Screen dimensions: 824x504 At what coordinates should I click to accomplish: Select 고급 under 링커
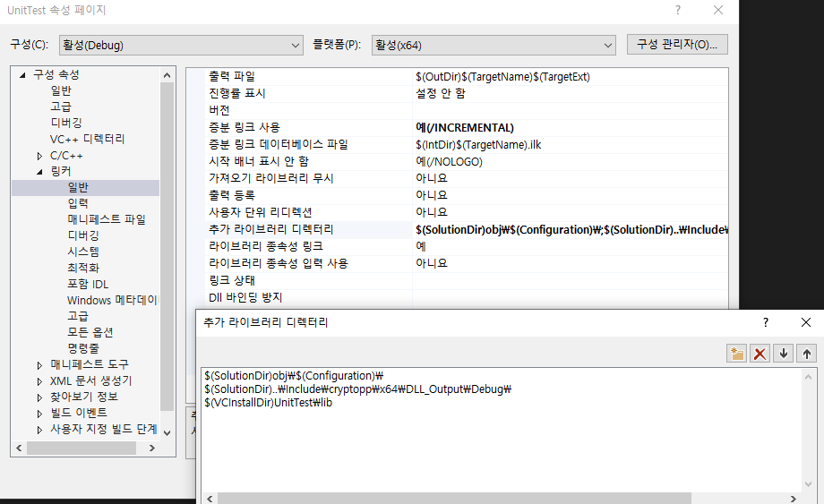78,316
